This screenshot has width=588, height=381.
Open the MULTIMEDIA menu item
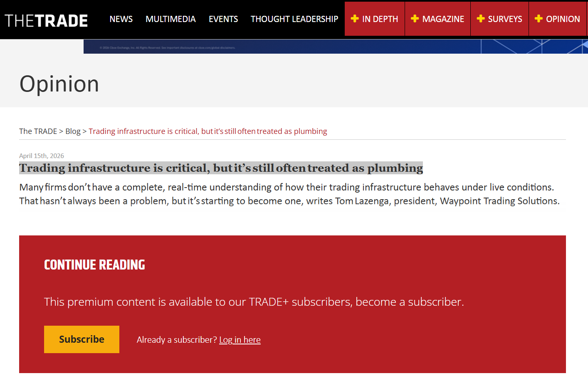pyautogui.click(x=170, y=19)
